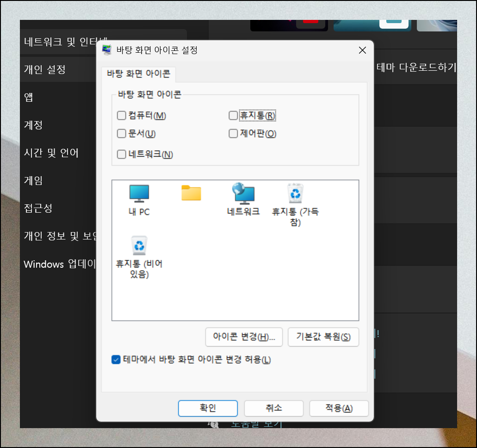This screenshot has width=477, height=448.
Task: Enable the 제어판(O) checkbox
Action: (233, 134)
